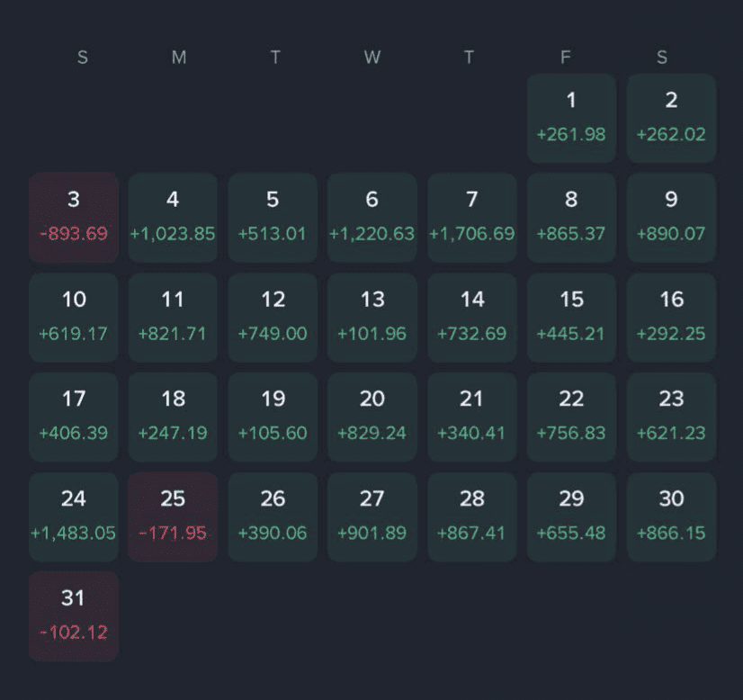Open day 12 showing +749.00
This screenshot has height=700, width=743.
273,317
